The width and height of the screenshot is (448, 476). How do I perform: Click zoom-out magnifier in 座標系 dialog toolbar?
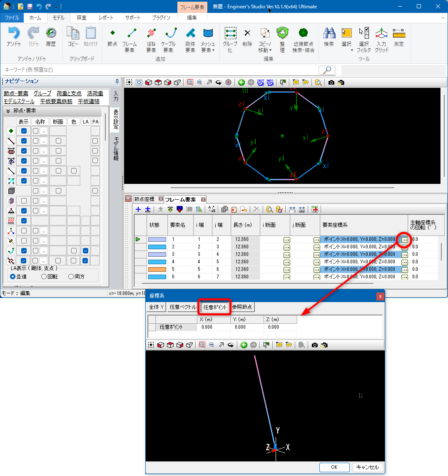212,345
